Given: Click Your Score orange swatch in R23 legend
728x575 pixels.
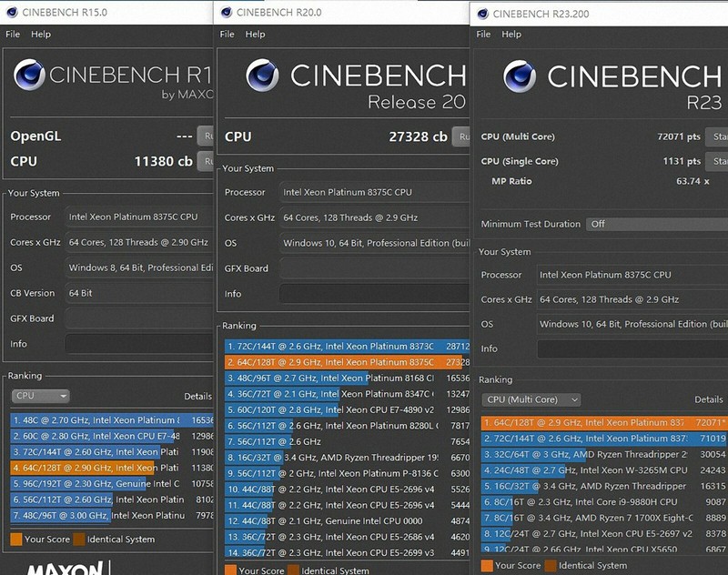Looking at the screenshot, I should point(487,565).
